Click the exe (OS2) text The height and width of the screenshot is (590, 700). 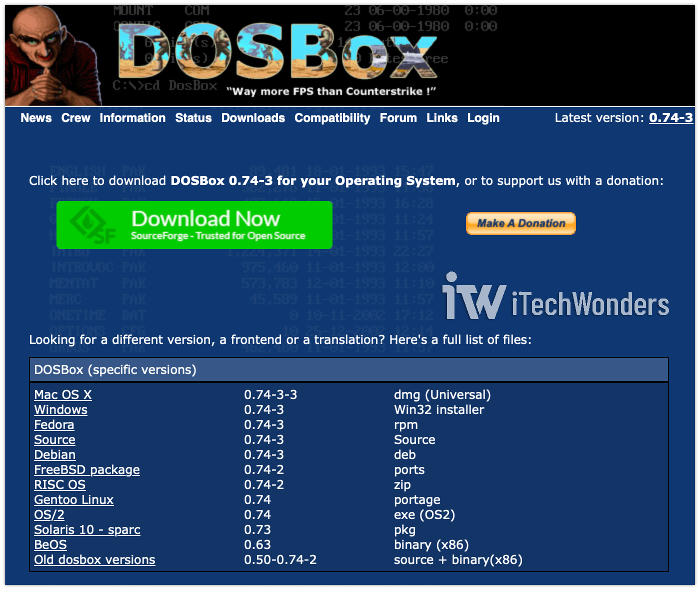point(424,514)
